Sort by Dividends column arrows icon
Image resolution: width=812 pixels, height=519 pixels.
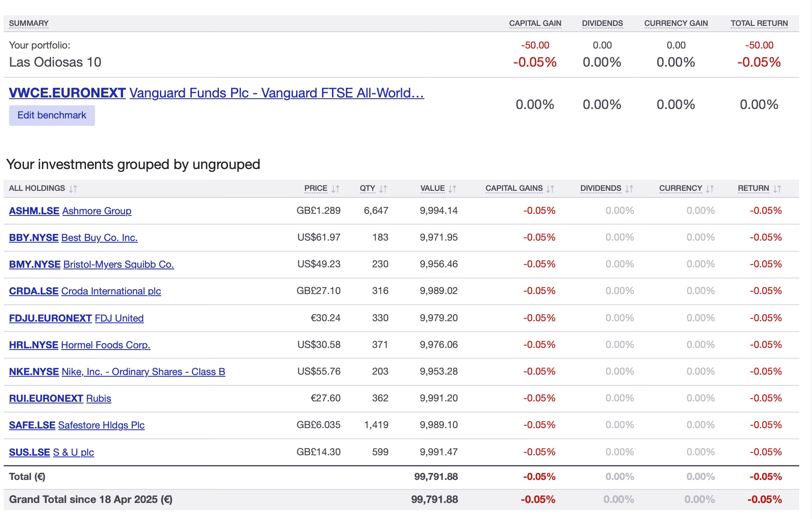629,189
